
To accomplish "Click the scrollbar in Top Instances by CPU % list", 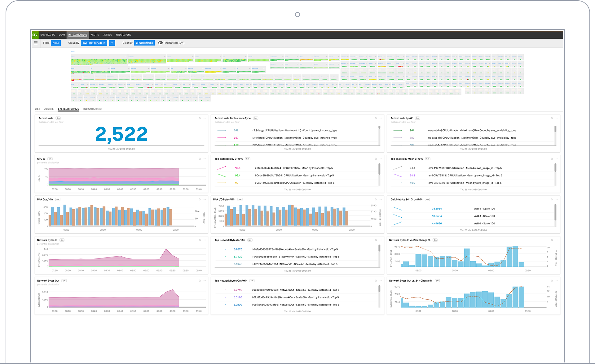I will [x=379, y=169].
